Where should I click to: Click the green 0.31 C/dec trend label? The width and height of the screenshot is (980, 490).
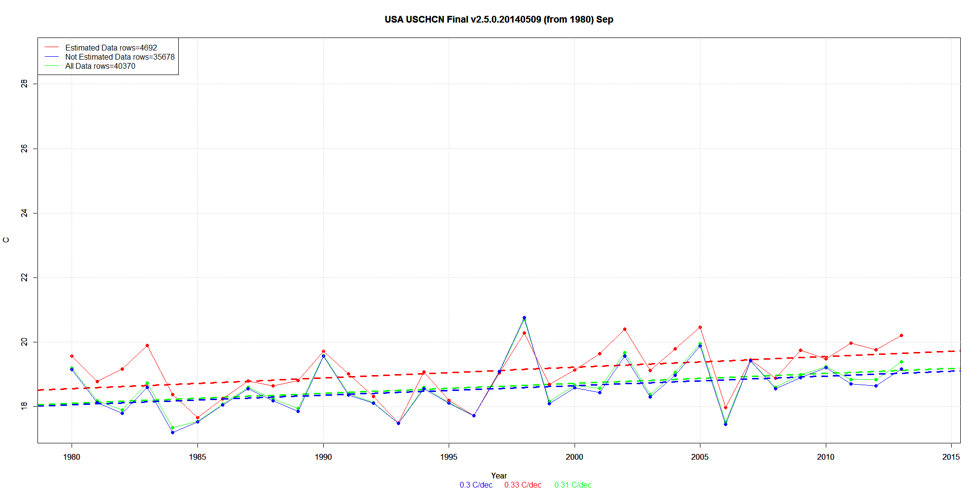(573, 485)
